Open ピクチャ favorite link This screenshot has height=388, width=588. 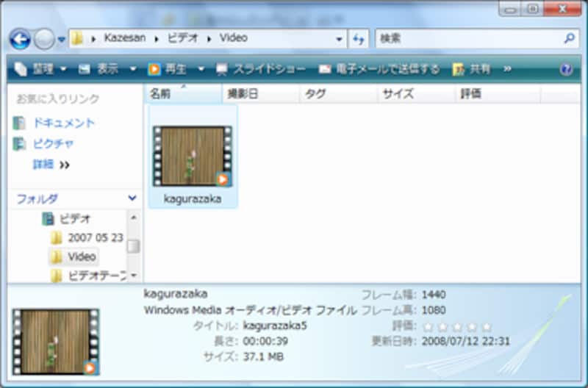pos(48,143)
